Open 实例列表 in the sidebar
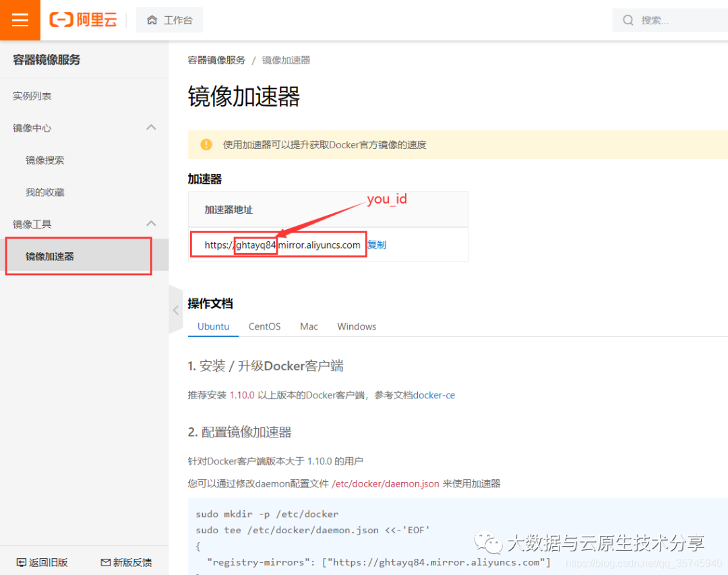Image resolution: width=728 pixels, height=575 pixels. click(x=32, y=96)
